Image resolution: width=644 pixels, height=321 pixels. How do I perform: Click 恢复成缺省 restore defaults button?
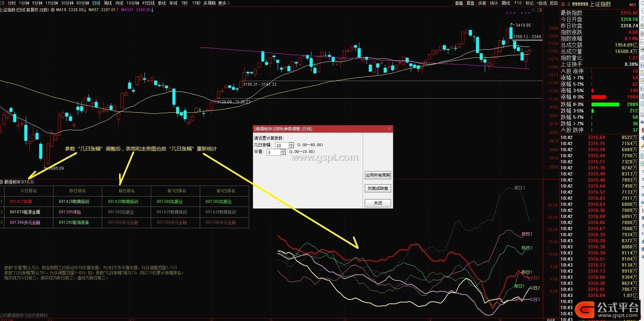pos(378,188)
